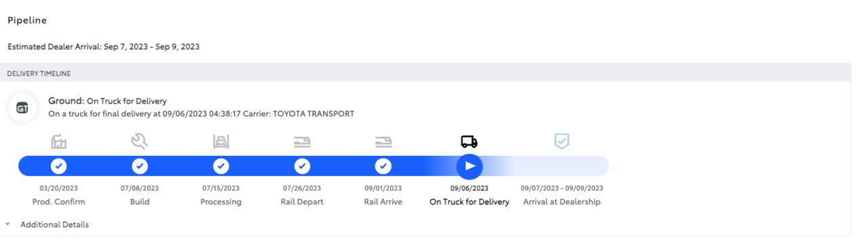Click the Build stage checkmark circle

pos(140,166)
